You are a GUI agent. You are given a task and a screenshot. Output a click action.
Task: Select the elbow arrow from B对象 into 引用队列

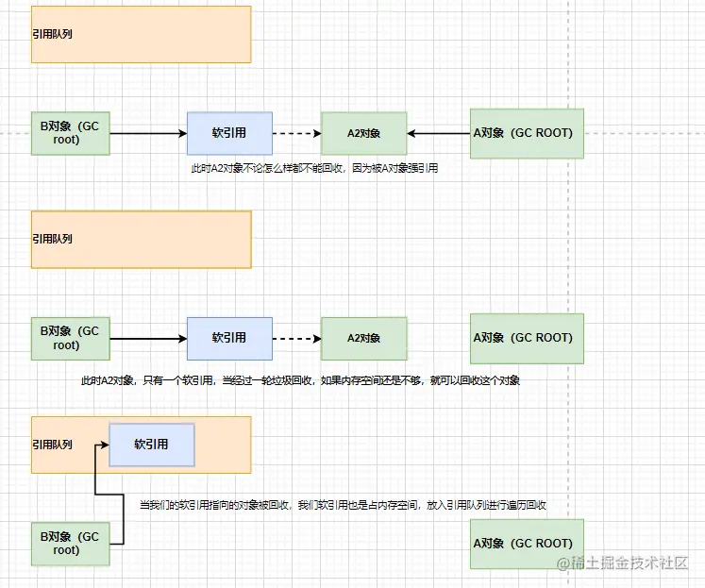pos(109,495)
